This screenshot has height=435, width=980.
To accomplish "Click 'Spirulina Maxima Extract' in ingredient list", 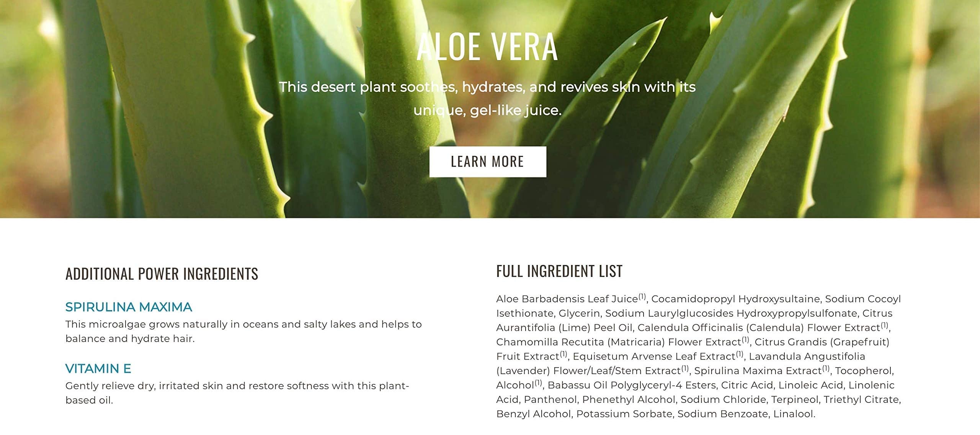I will pos(758,371).
